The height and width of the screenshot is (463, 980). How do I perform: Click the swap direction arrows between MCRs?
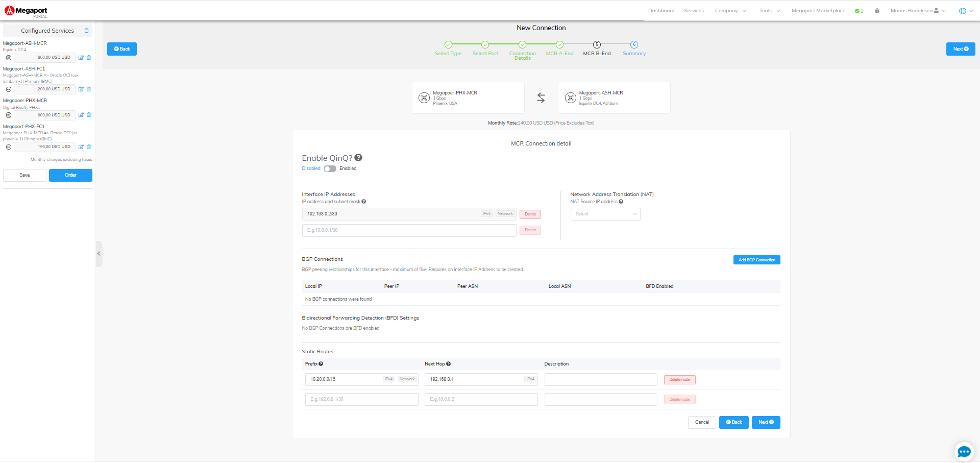click(541, 98)
